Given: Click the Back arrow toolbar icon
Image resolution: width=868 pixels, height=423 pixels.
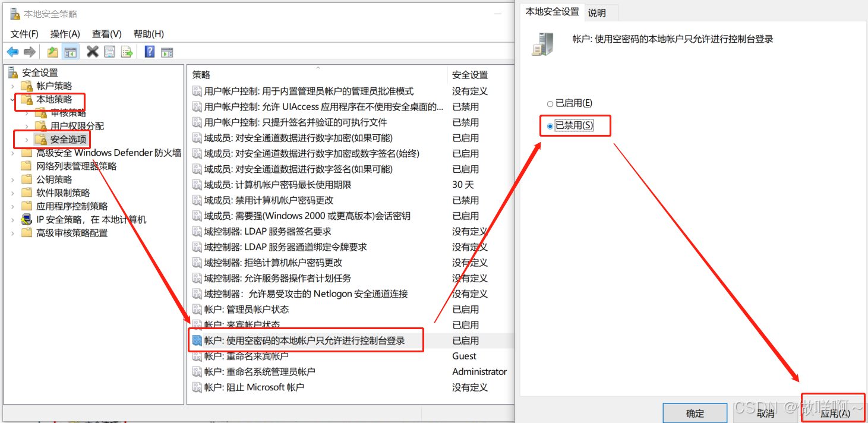Looking at the screenshot, I should (x=12, y=52).
